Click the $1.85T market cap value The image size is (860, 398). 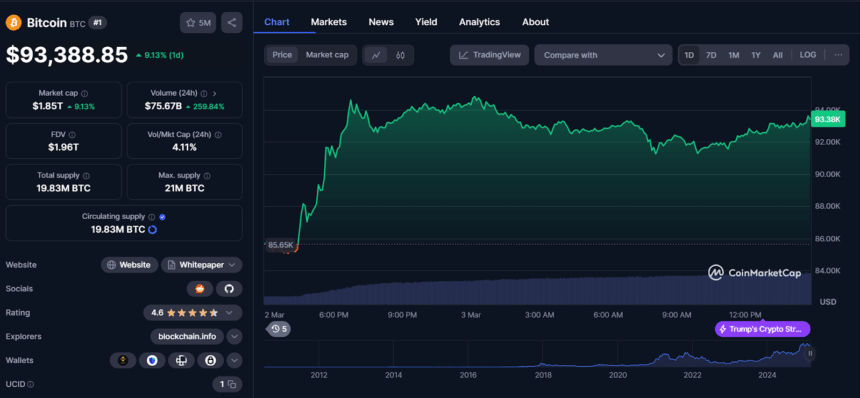point(48,106)
